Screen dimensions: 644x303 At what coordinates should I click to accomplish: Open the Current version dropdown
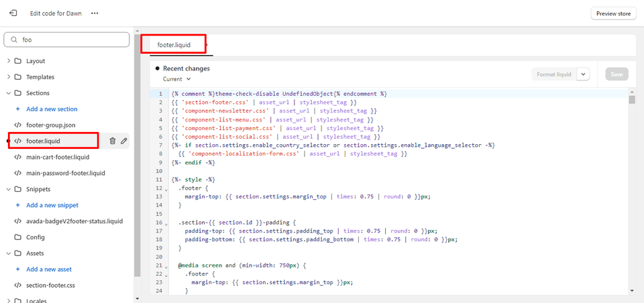177,79
